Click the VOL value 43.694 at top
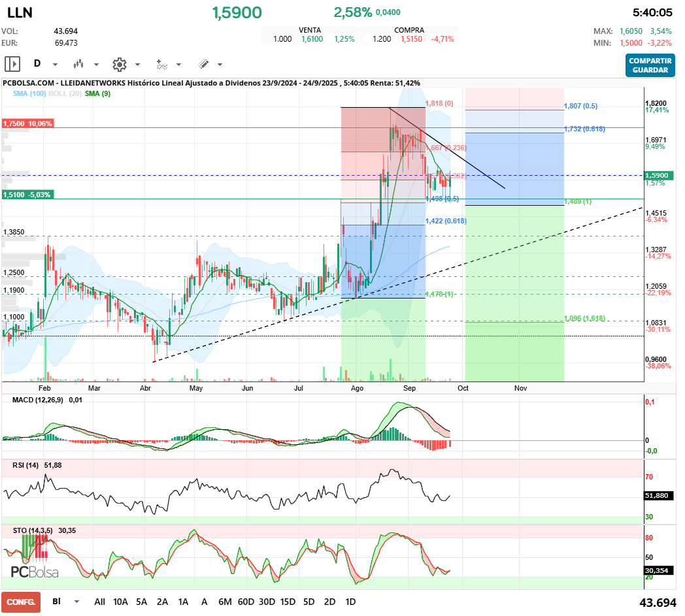Viewport: 685px width, 616px height. [x=65, y=31]
